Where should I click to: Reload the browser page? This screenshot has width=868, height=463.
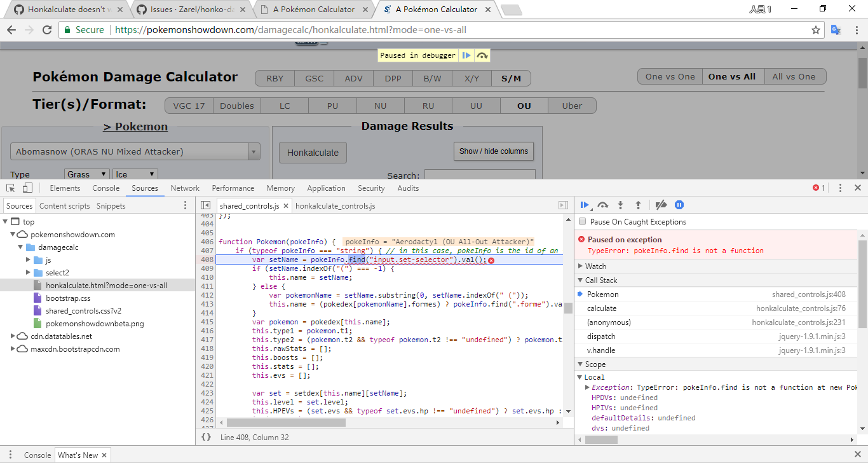(46, 30)
